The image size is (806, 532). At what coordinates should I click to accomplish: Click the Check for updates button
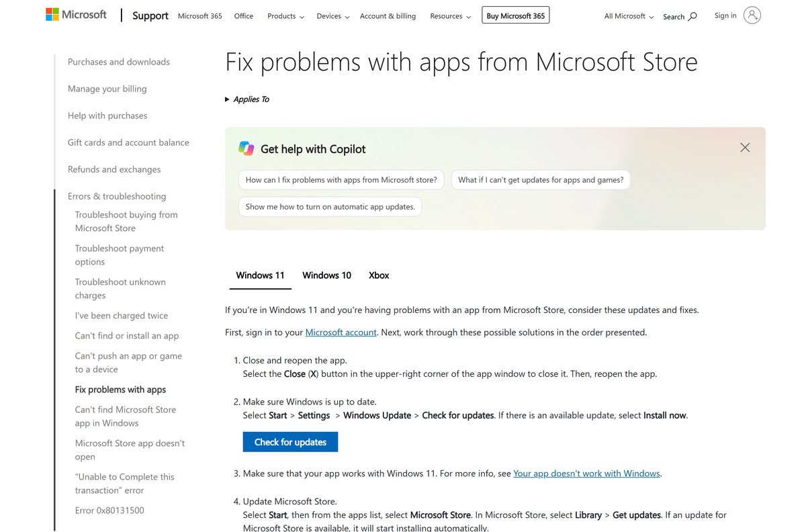click(x=290, y=442)
